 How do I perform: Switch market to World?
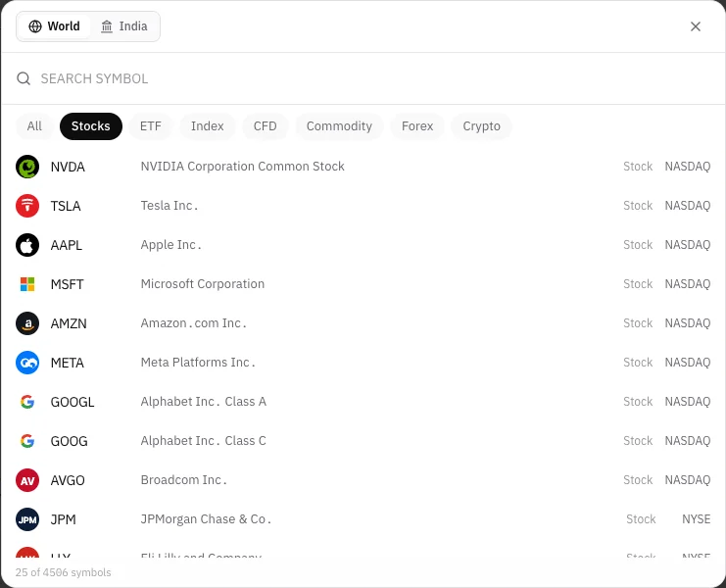[54, 26]
